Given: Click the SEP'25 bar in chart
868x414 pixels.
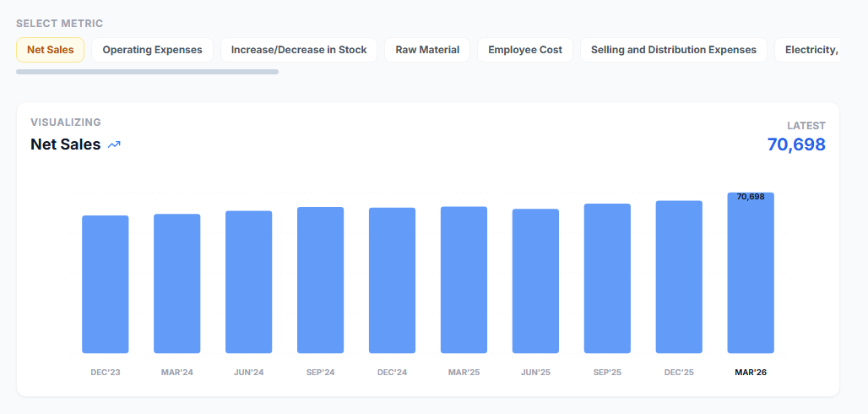Looking at the screenshot, I should coord(607,278).
